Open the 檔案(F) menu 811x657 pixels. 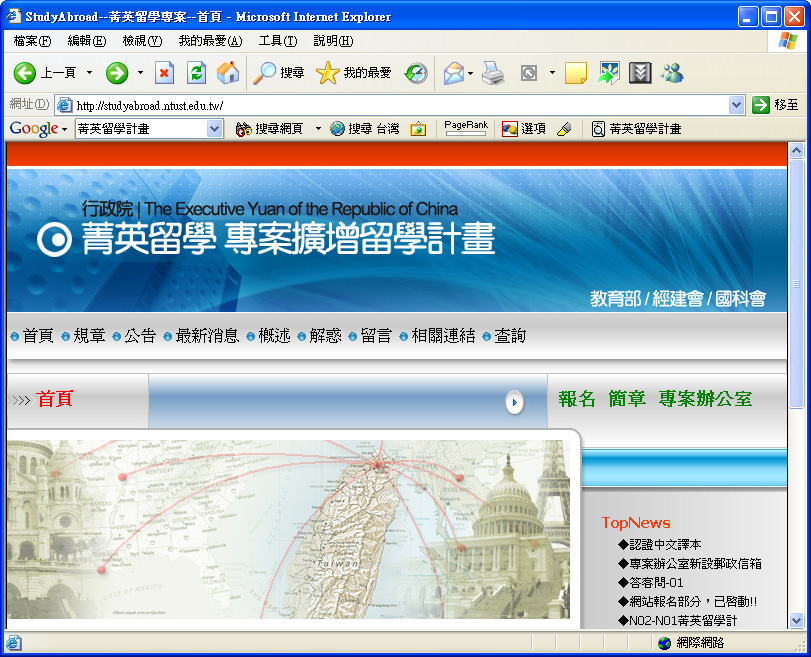[32, 41]
